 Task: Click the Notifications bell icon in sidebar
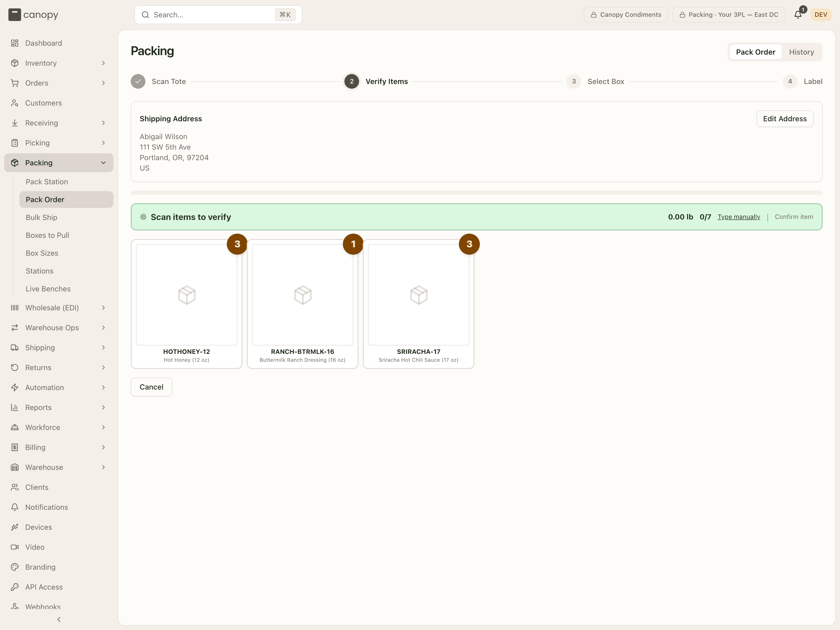15,507
